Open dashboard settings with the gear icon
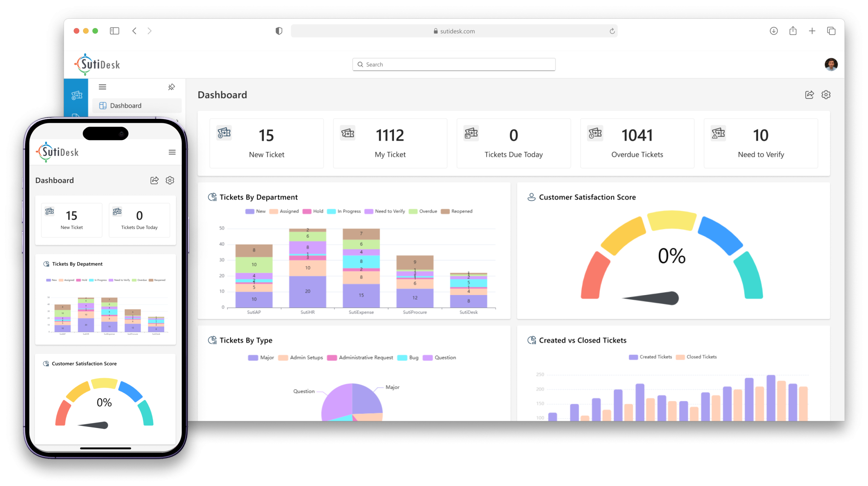The image size is (868, 486). (826, 95)
